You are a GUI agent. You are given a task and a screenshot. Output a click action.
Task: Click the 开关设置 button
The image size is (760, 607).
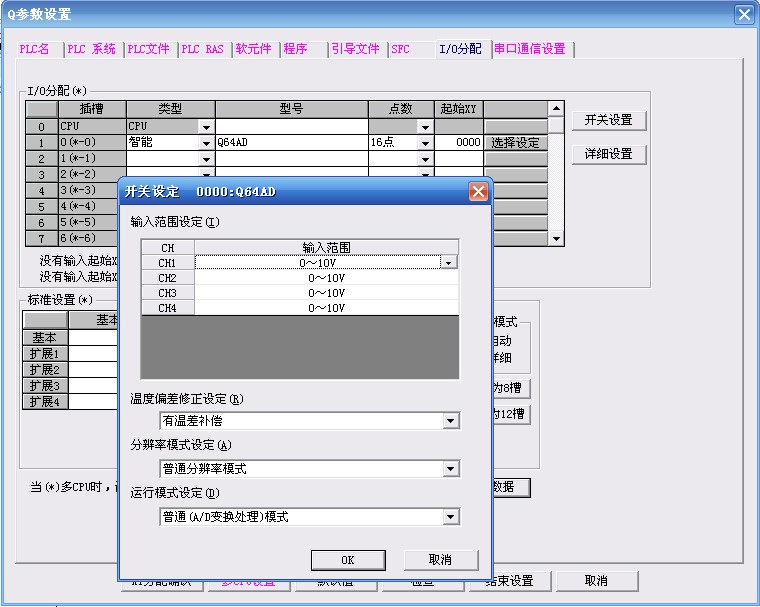(x=608, y=120)
